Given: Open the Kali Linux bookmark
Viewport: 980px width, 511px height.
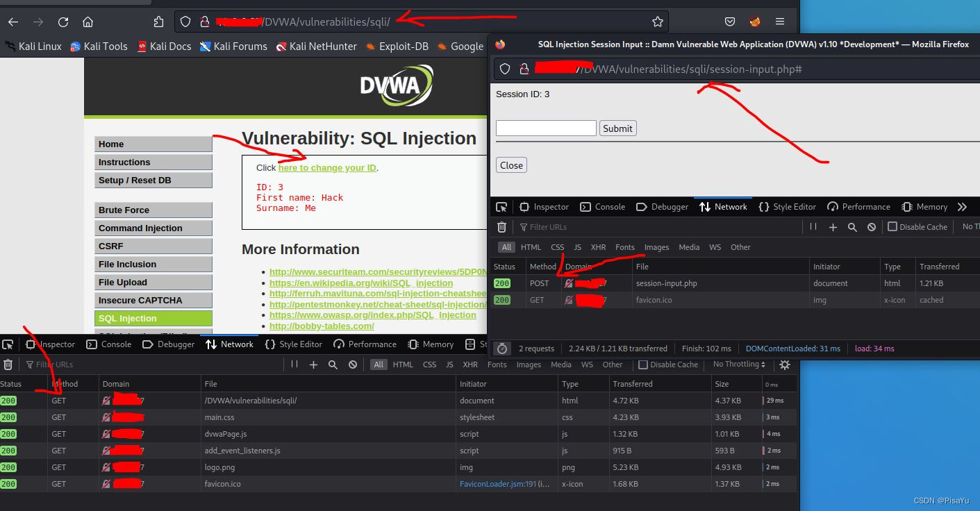Looking at the screenshot, I should 33,47.
